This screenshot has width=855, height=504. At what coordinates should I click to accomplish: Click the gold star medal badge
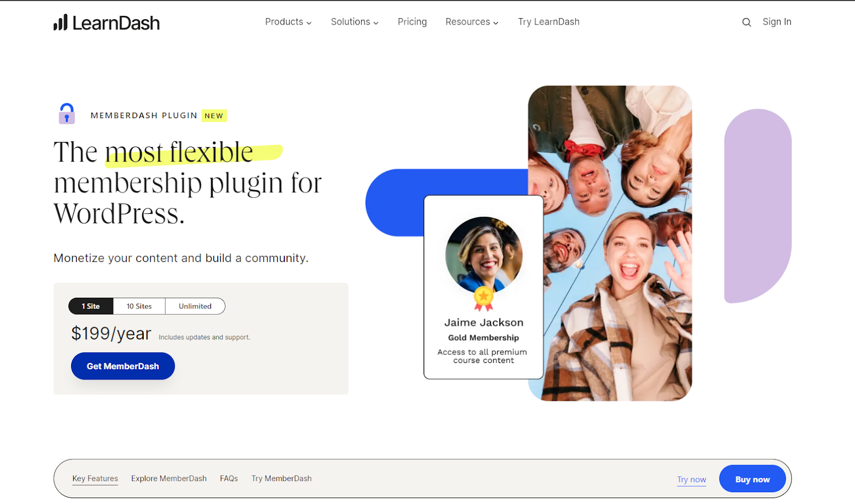pyautogui.click(x=484, y=299)
